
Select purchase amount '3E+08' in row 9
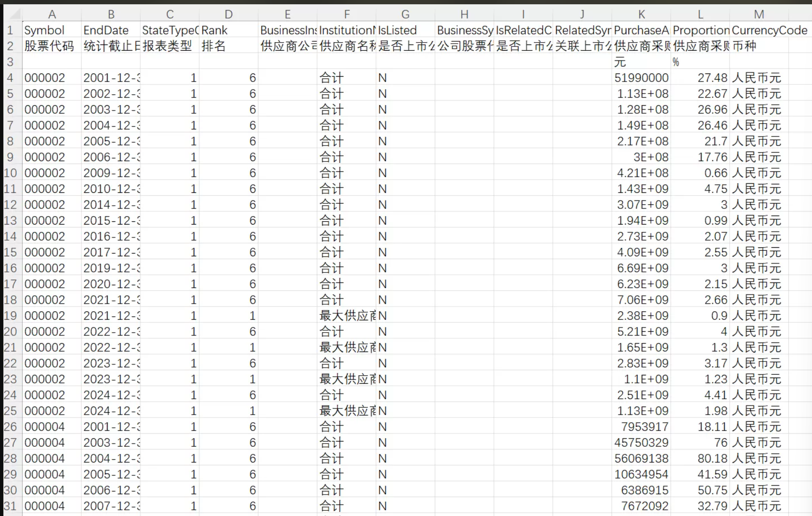point(641,157)
